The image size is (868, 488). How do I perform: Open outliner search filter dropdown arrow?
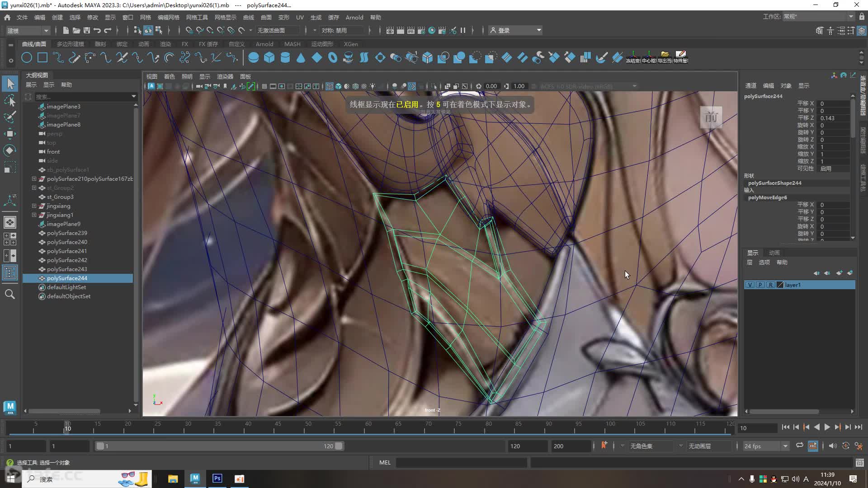[134, 96]
